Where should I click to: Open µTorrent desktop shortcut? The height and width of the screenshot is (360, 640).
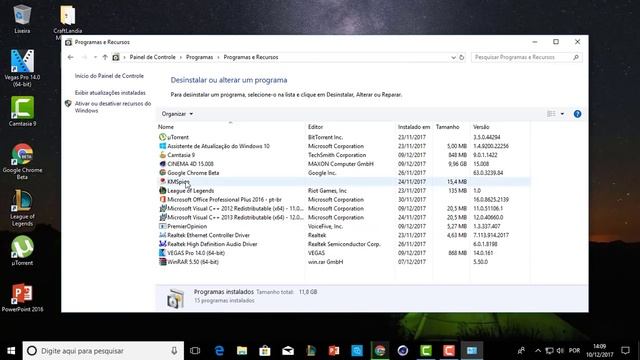22,251
